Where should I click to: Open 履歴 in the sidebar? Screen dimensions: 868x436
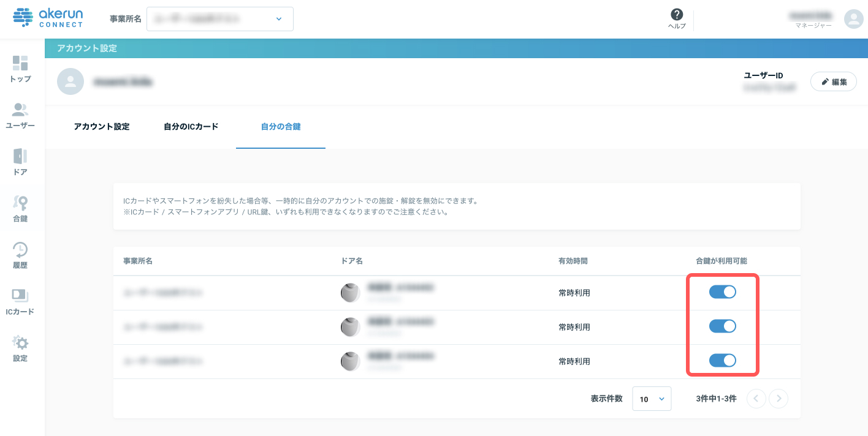[x=20, y=255]
